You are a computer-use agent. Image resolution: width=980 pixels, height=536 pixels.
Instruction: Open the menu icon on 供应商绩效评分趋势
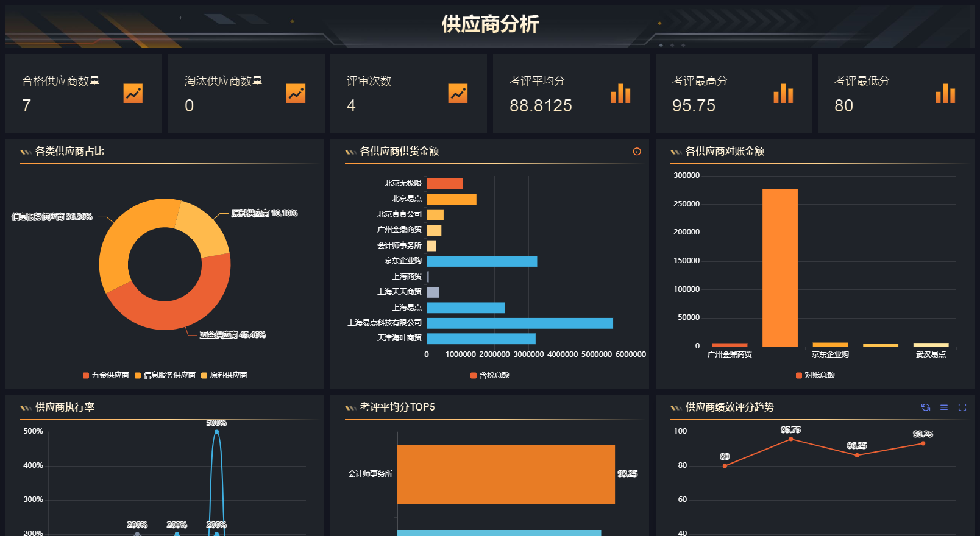pyautogui.click(x=944, y=407)
